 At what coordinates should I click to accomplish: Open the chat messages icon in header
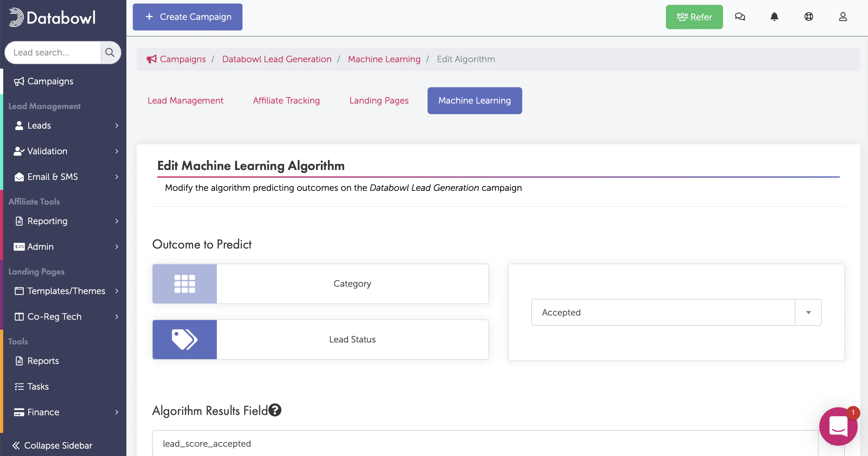click(x=740, y=17)
